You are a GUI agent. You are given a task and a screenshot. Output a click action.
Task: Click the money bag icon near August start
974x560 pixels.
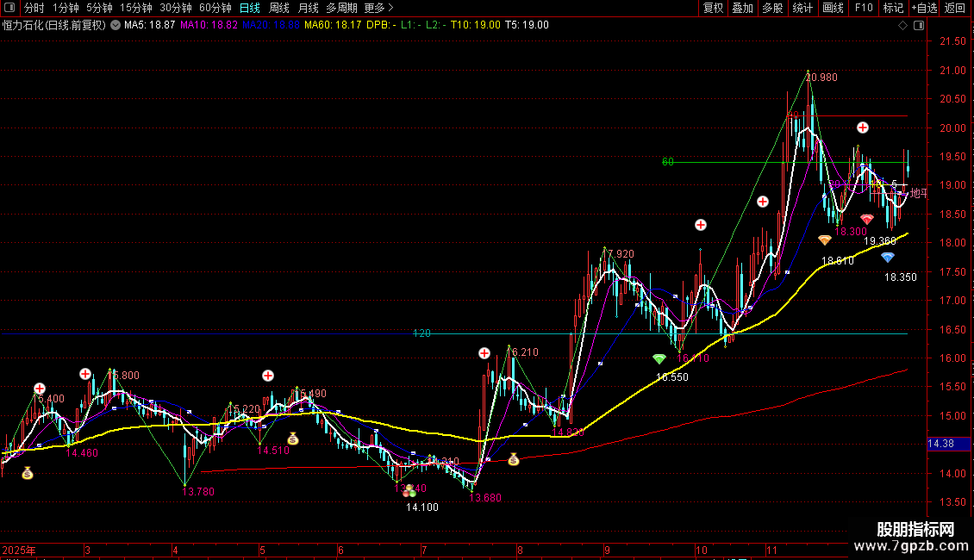point(513,459)
